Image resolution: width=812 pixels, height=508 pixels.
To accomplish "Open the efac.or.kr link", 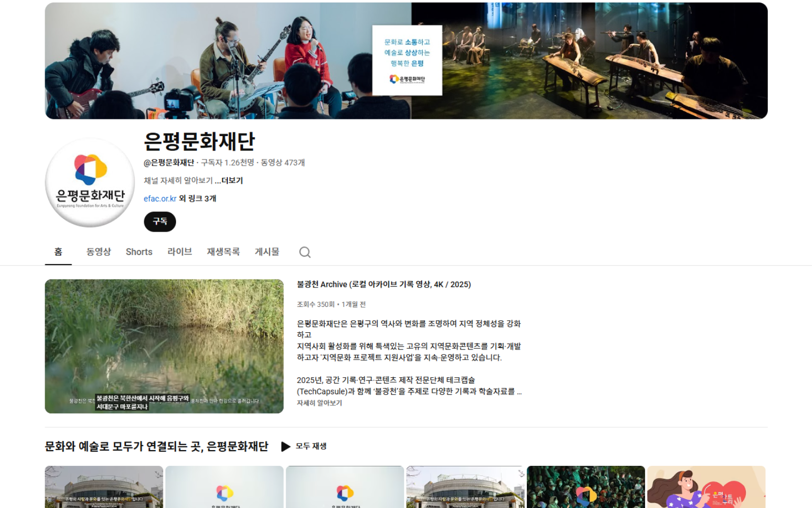I will click(x=160, y=199).
